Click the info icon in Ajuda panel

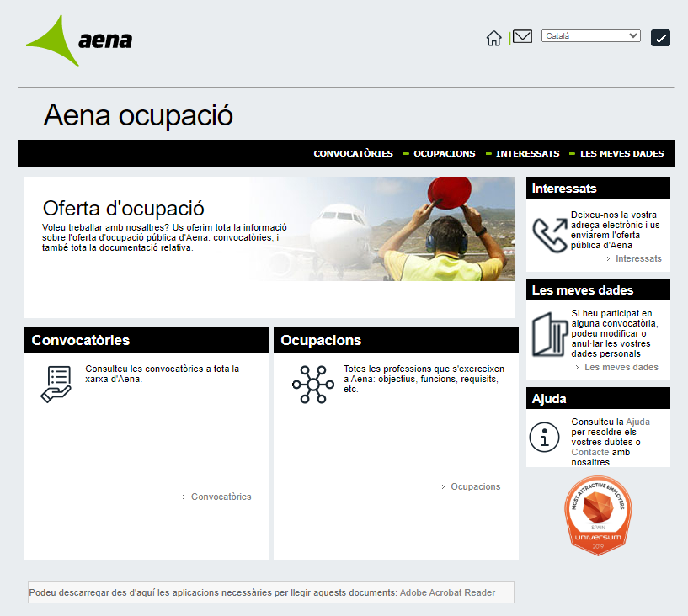click(x=544, y=437)
